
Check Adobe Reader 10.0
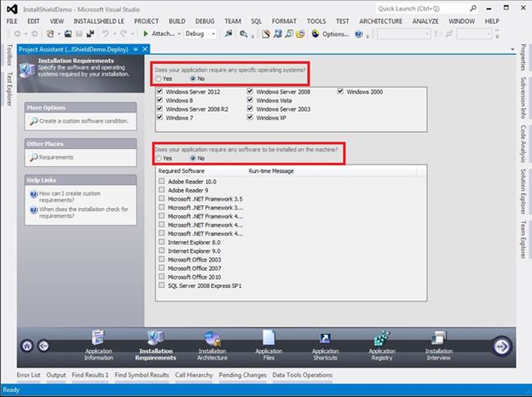click(161, 181)
